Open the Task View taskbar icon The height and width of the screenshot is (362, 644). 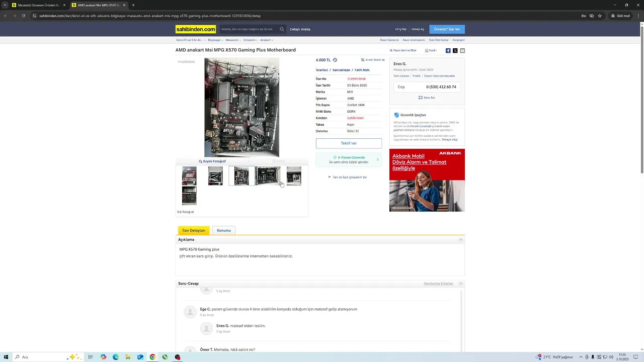coord(91,357)
